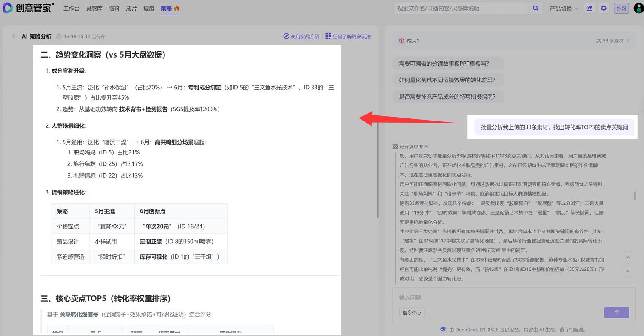Click the red cube icon beside 成片1

pyautogui.click(x=402, y=41)
